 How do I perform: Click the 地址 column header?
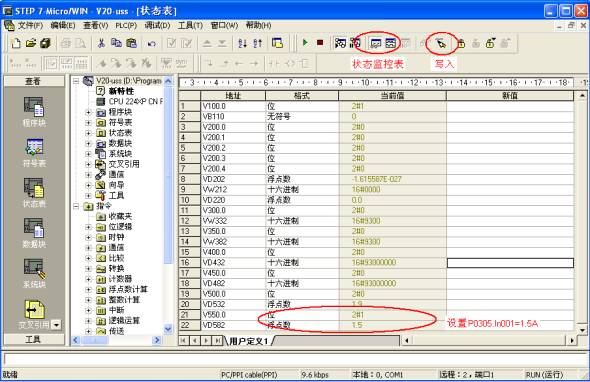tap(233, 96)
